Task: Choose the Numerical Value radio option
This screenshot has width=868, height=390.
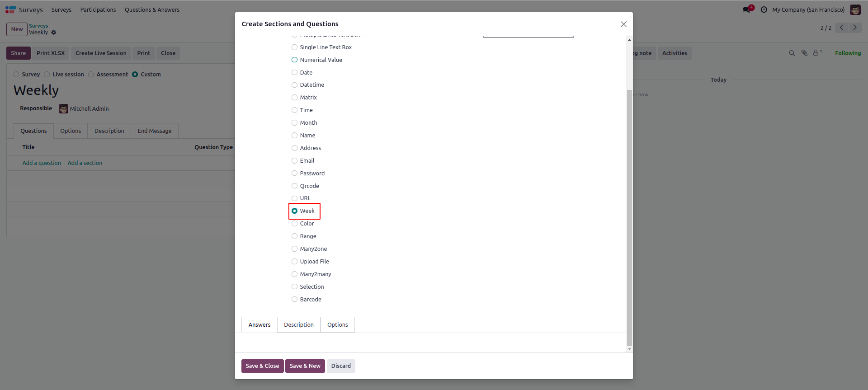Action: 295,60
